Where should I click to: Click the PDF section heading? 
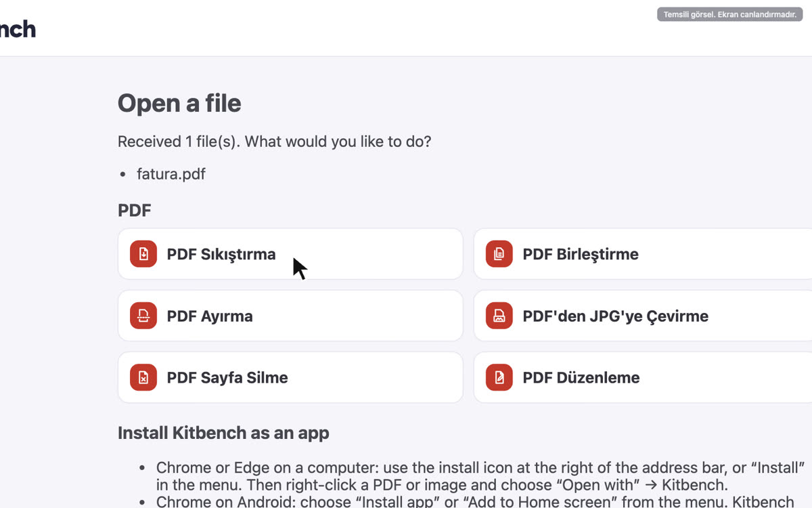click(x=135, y=210)
